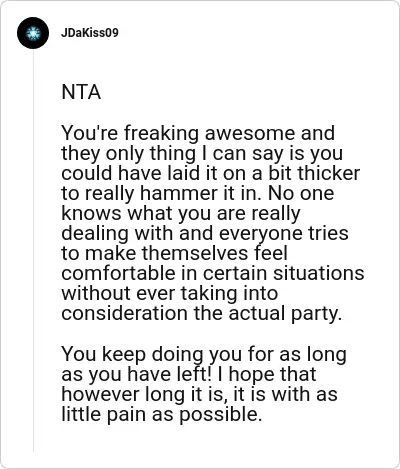Click the "You're freaking awesome and" line
This screenshot has width=400, height=469.
[198, 133]
